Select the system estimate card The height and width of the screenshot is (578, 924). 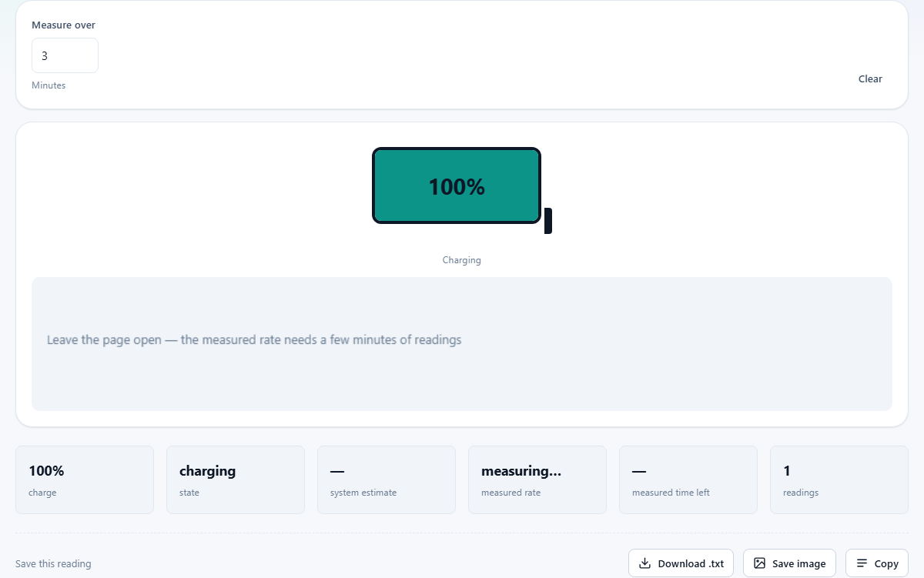point(387,479)
